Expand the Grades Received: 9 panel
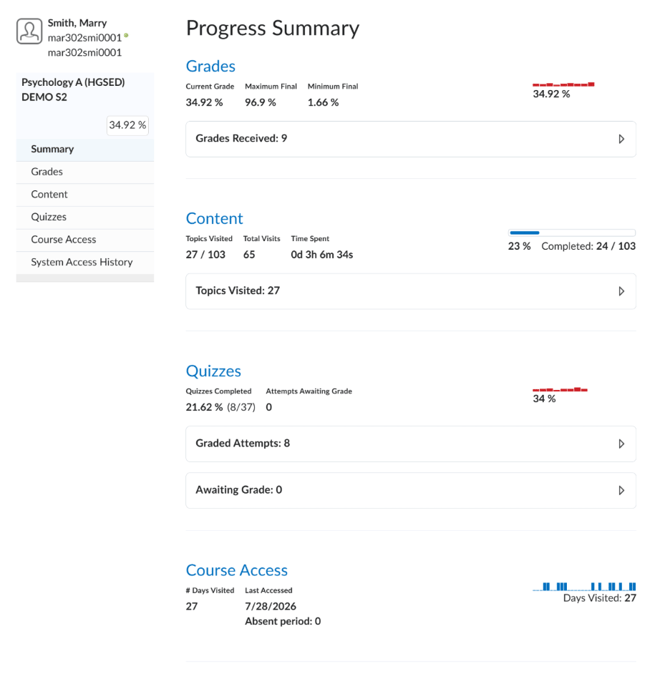Screen dimensions: 670x679 (411, 139)
